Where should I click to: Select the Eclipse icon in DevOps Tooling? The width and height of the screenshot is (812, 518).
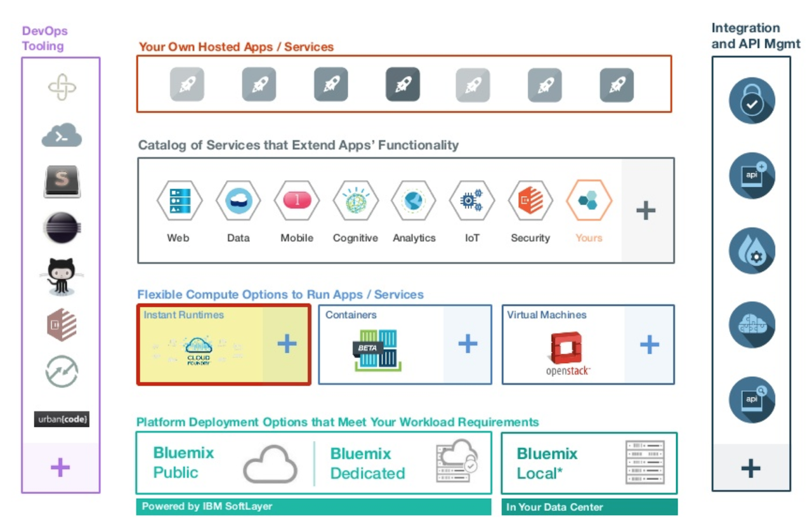point(62,228)
